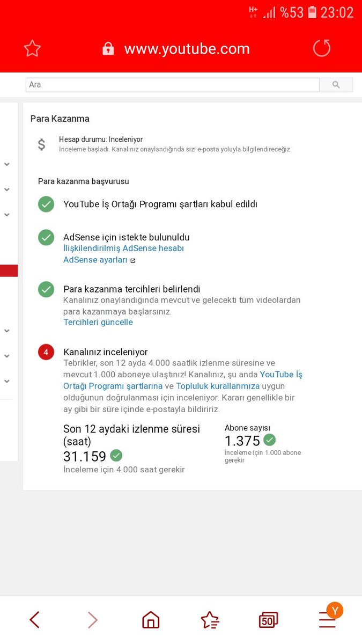Screen dimensions: 362x644
Task: Tap the external link icon after AdSense ayarları
Action: 133,260
